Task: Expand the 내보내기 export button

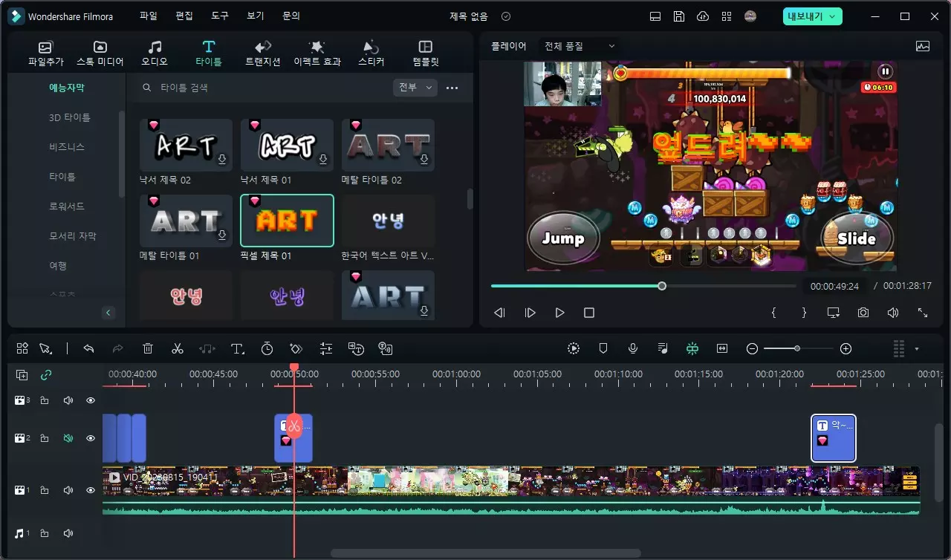Action: click(x=812, y=16)
